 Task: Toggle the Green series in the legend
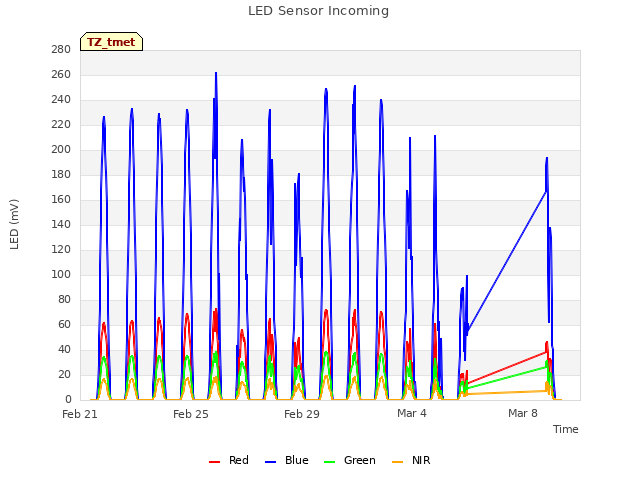pyautogui.click(x=349, y=460)
